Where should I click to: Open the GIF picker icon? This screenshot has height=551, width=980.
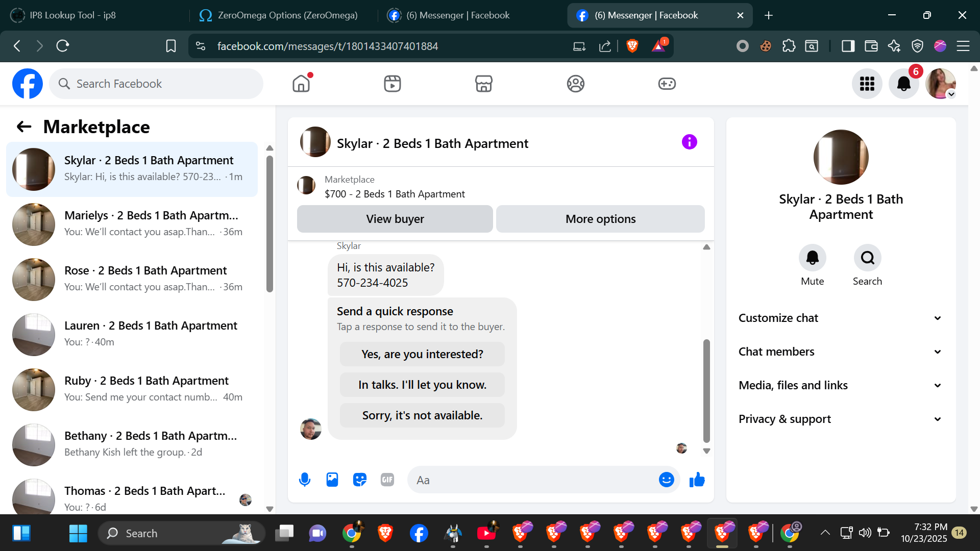point(387,480)
